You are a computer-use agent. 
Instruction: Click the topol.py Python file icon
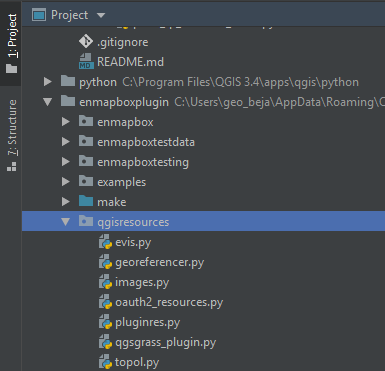[105, 362]
